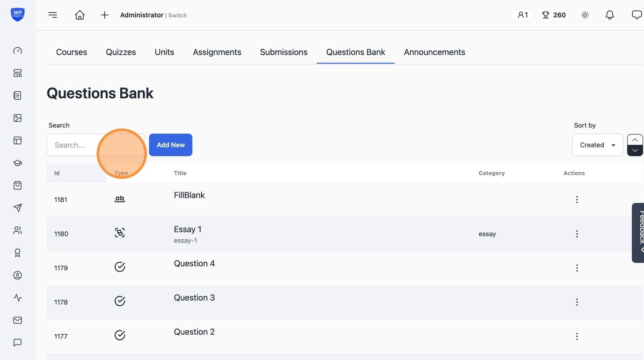Click the check type icon for Question 2
The image size is (644, 360).
120,335
